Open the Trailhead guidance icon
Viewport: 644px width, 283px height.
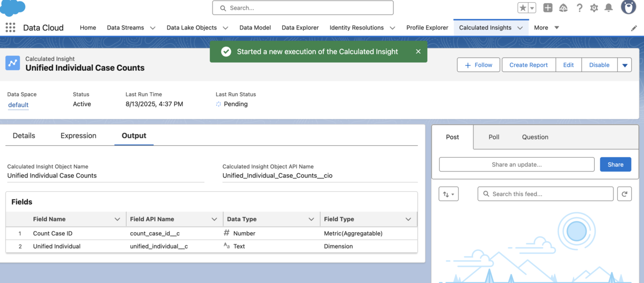point(563,8)
